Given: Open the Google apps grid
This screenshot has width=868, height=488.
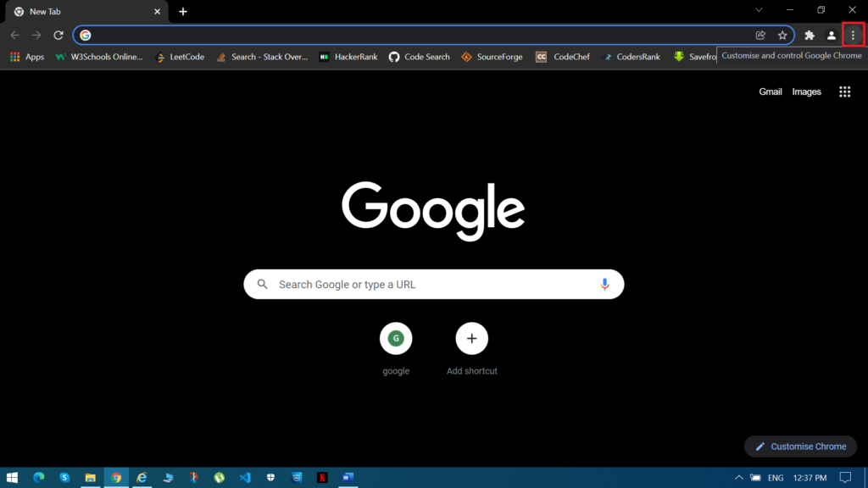Looking at the screenshot, I should point(845,91).
